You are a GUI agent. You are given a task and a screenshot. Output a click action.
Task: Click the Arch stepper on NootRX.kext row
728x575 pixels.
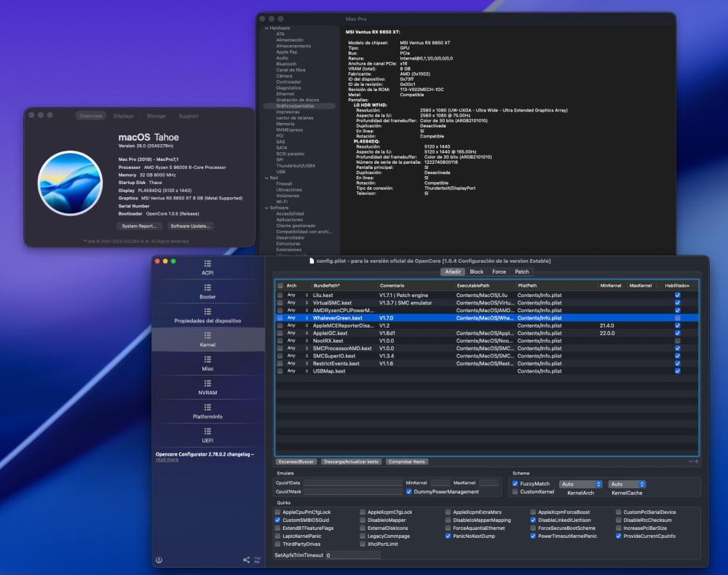[x=306, y=341]
